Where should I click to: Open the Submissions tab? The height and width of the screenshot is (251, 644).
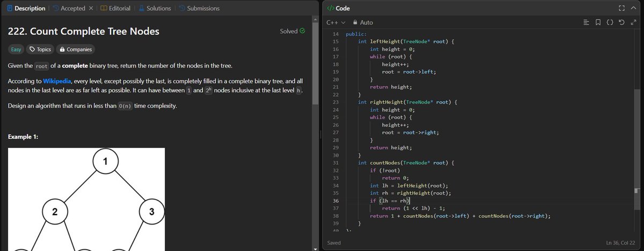[199, 8]
